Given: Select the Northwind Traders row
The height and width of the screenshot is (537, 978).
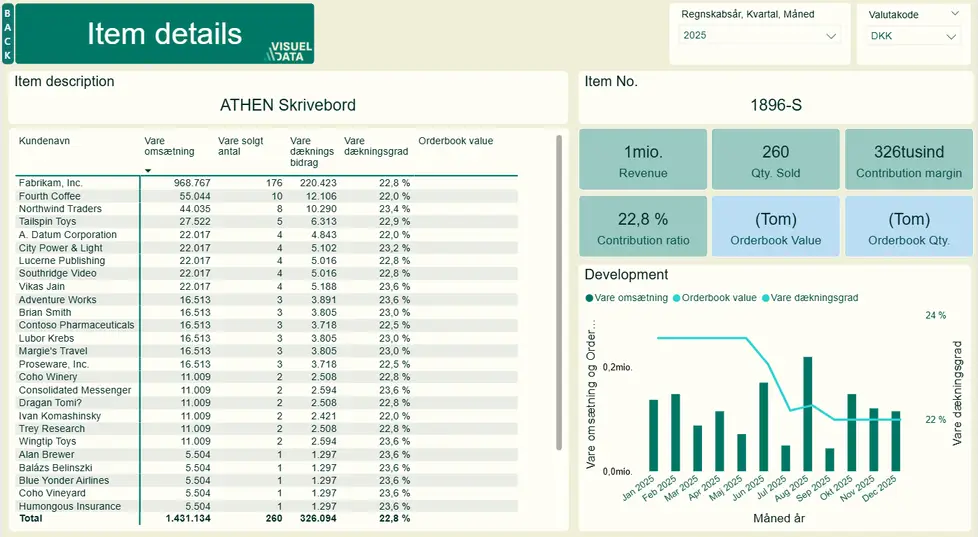Looking at the screenshot, I should pos(266,209).
